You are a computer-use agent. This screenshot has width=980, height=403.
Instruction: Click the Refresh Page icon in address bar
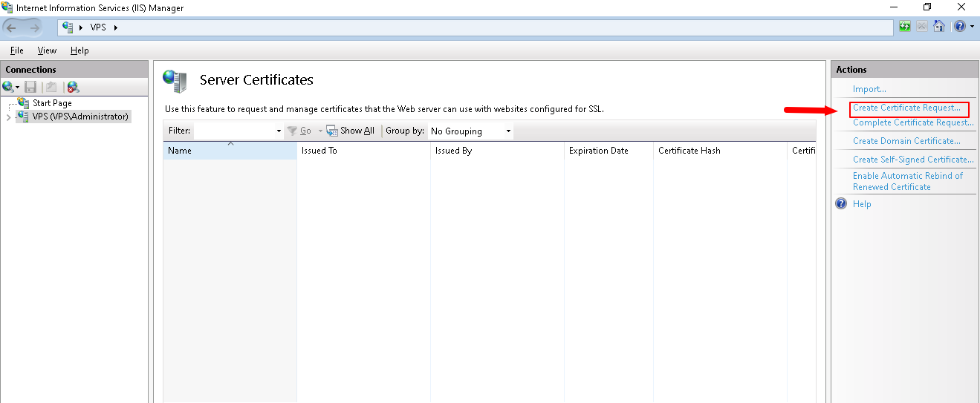[905, 27]
